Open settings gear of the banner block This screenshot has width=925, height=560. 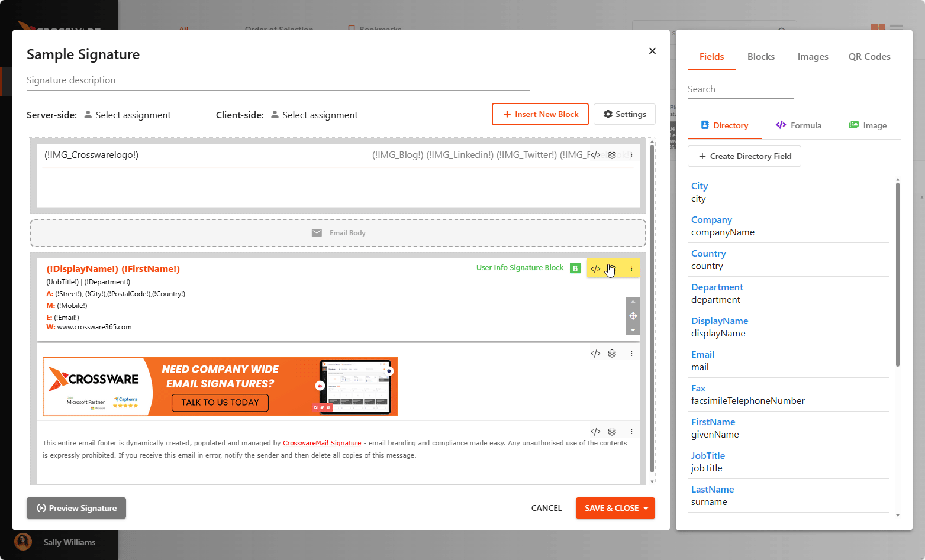[612, 354]
